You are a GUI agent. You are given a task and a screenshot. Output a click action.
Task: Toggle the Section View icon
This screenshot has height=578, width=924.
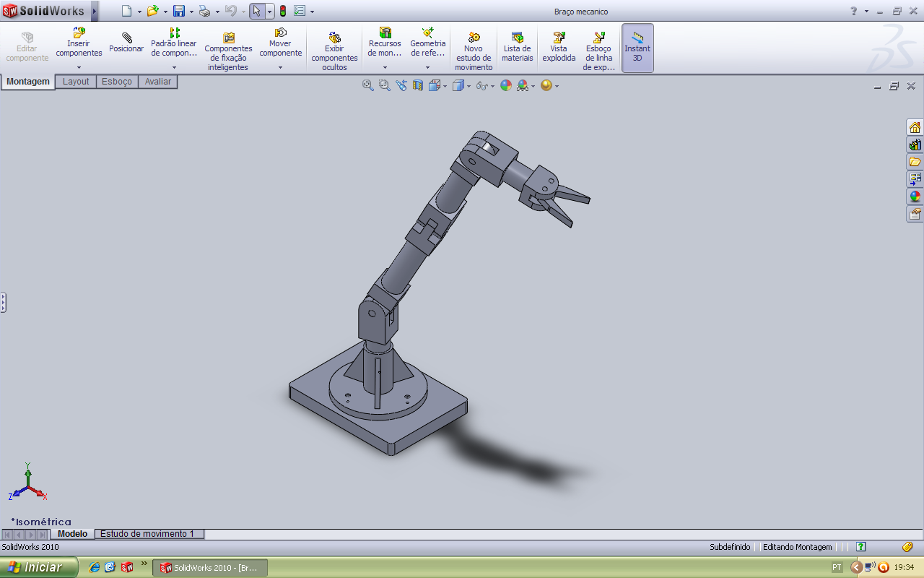click(x=418, y=85)
